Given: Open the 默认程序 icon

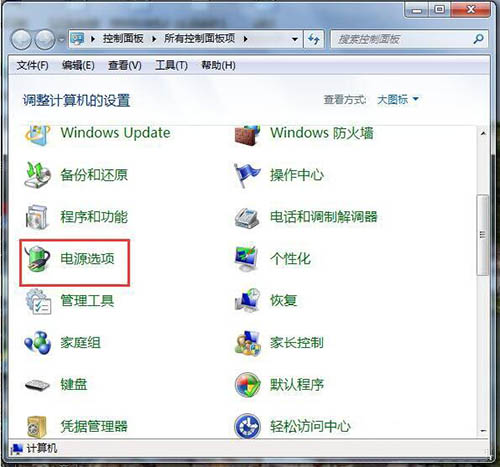Looking at the screenshot, I should [x=247, y=385].
